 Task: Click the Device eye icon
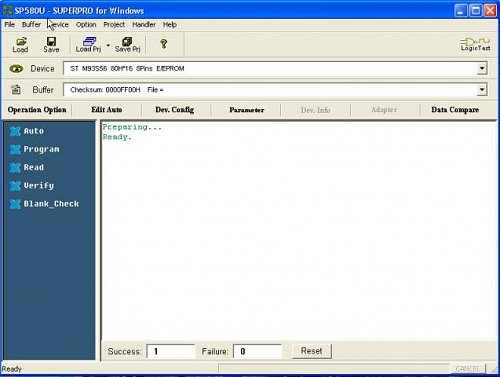[x=16, y=69]
